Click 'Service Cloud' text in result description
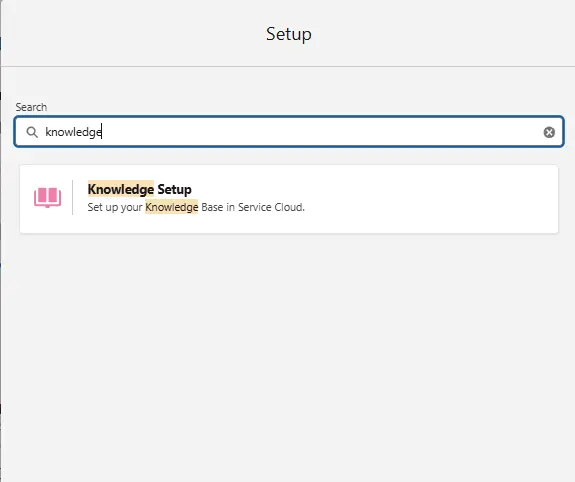Screen dimensions: 575x482 pos(271,207)
